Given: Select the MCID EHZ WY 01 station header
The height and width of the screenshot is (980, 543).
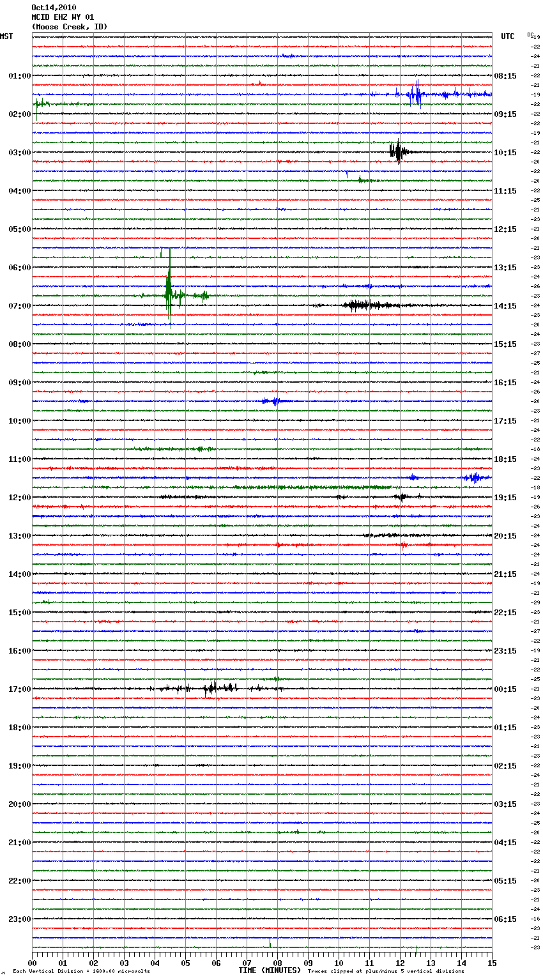Looking at the screenshot, I should pos(63,17).
